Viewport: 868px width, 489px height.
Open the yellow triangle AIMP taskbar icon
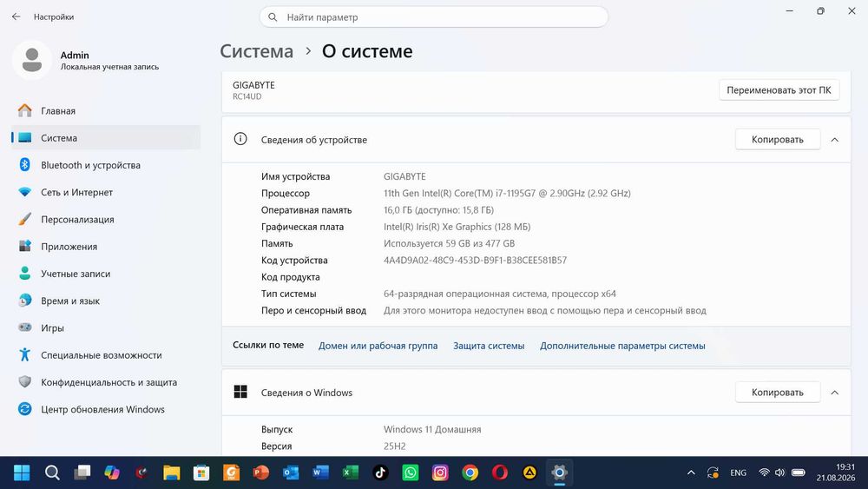coord(529,472)
